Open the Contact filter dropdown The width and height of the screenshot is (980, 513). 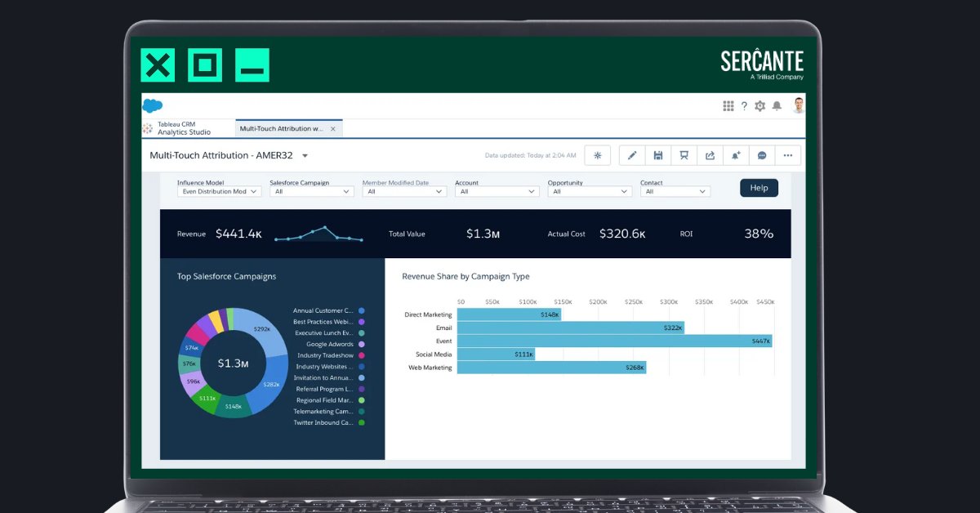(x=675, y=191)
